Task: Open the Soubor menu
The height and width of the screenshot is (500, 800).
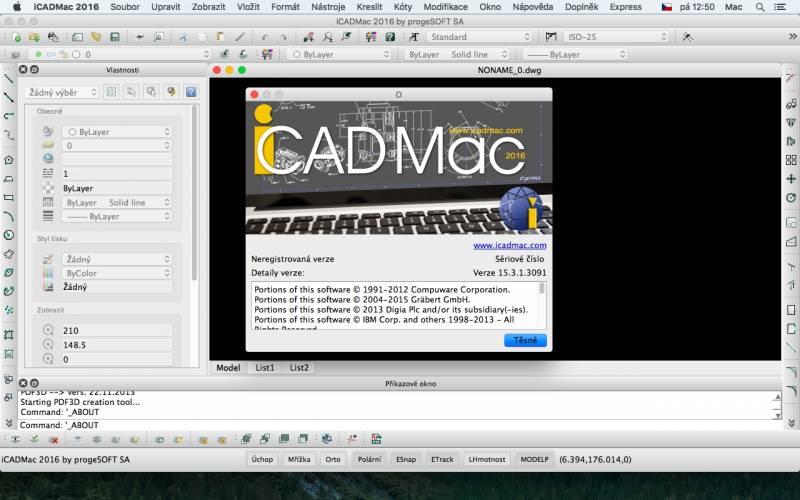Action: [x=124, y=7]
